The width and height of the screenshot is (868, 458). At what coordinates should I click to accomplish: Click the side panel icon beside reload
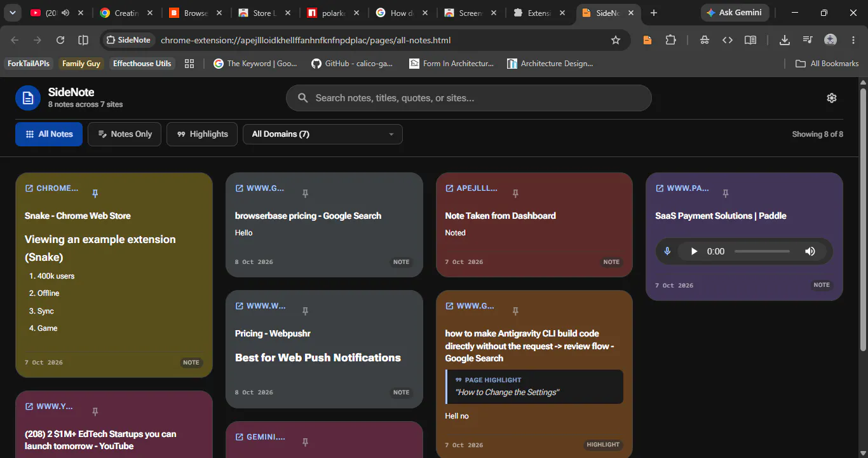point(83,40)
